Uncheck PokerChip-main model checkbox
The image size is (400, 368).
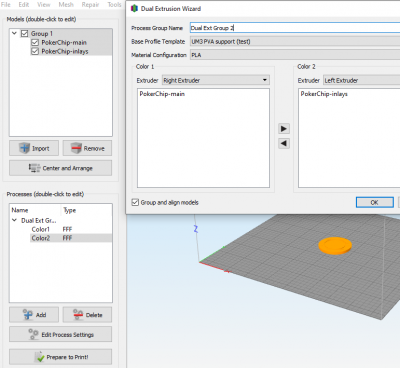pyautogui.click(x=35, y=42)
